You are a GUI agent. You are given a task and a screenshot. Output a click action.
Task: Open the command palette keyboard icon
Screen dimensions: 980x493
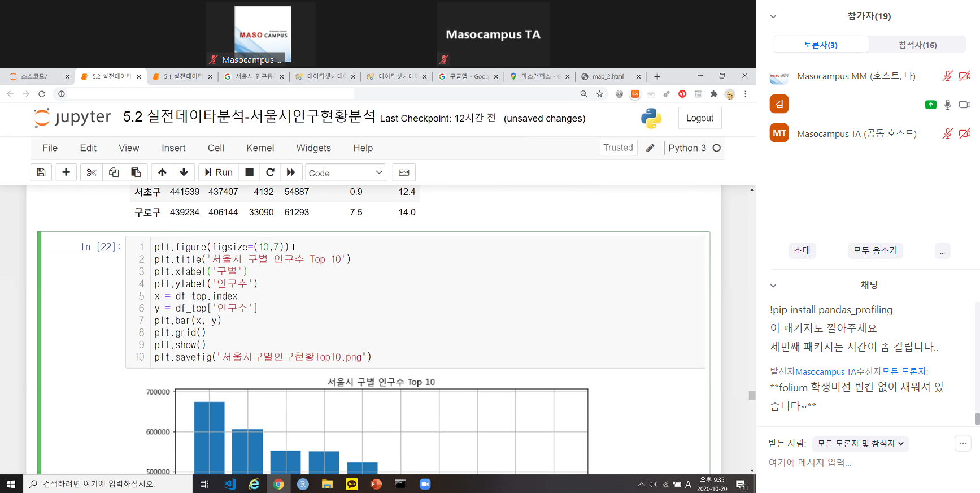(404, 172)
